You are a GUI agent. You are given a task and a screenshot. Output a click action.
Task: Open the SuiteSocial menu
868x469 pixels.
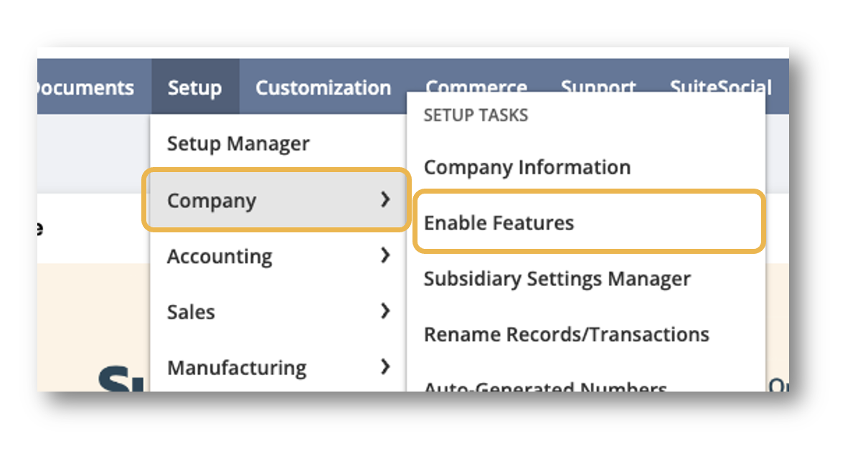pos(720,86)
